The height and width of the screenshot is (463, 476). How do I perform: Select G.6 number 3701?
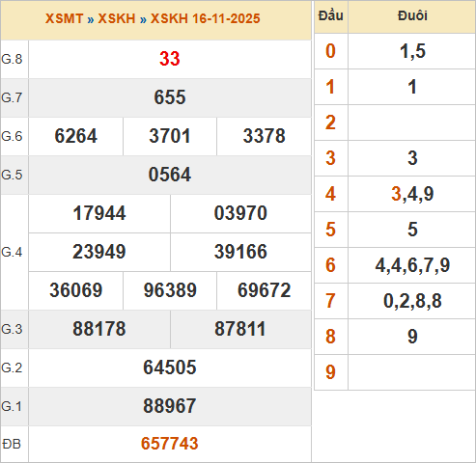pos(170,136)
